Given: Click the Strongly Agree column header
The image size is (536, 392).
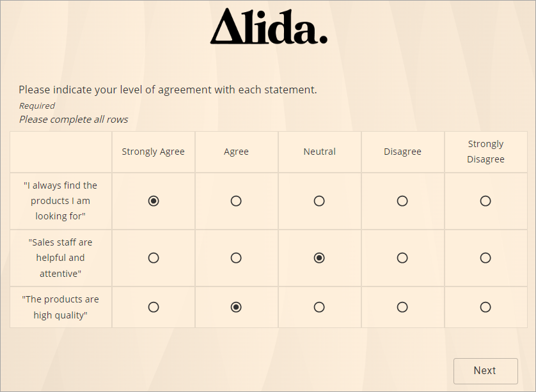Looking at the screenshot, I should (153, 152).
